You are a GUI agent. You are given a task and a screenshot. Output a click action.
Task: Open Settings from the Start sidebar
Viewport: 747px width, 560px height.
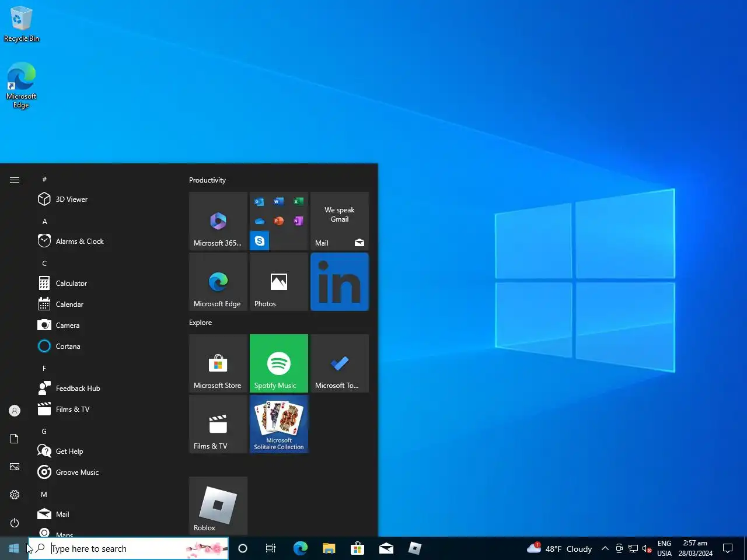click(15, 495)
